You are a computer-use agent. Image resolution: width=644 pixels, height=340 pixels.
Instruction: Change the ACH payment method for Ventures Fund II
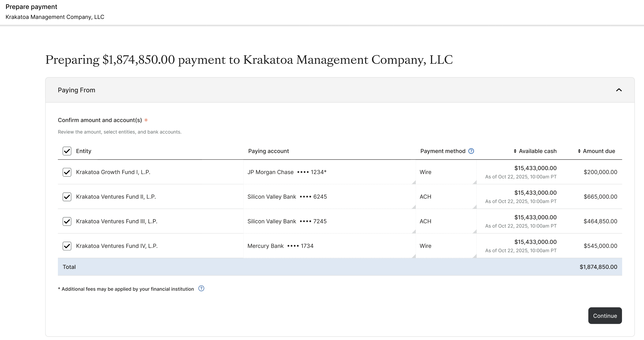pyautogui.click(x=446, y=197)
